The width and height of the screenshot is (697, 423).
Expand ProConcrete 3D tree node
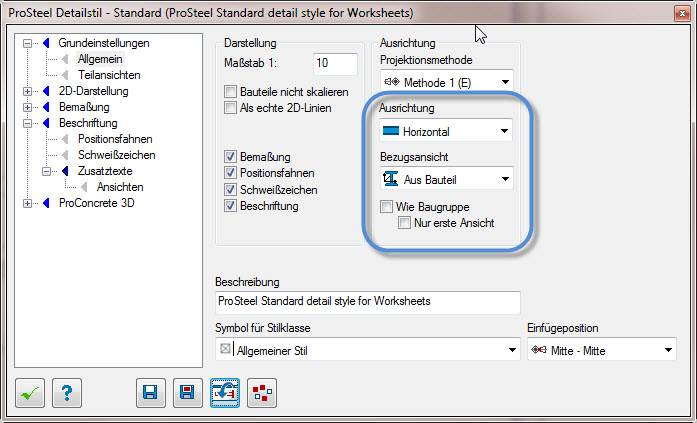[28, 204]
